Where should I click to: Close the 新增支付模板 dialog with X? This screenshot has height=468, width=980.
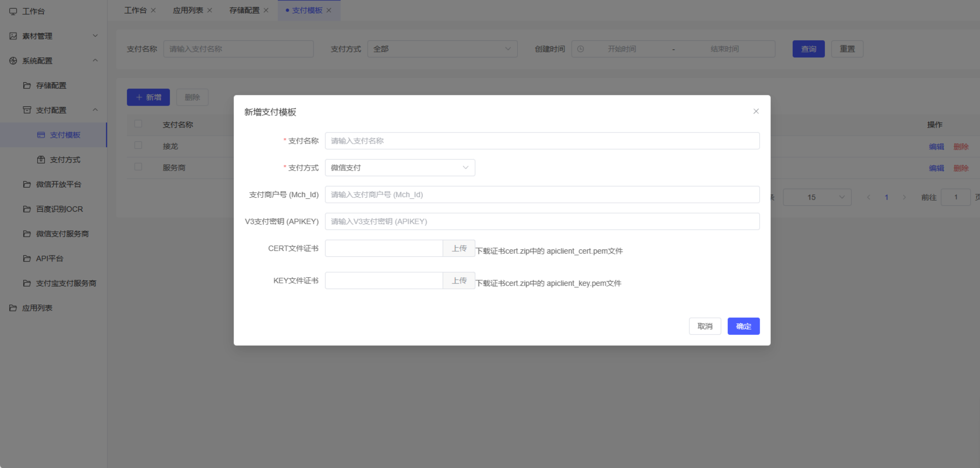756,111
